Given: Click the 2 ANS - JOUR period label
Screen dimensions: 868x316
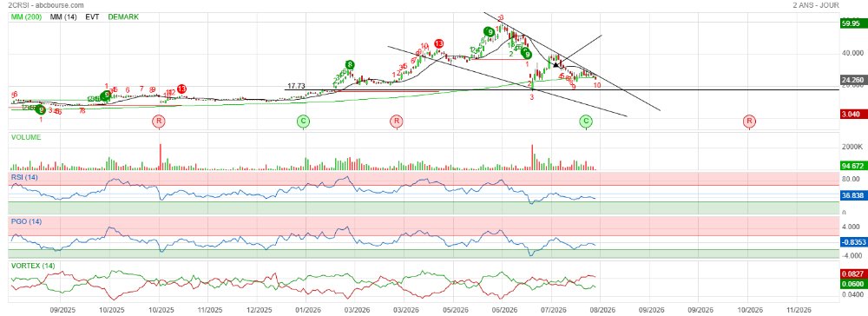Looking at the screenshot, I should (x=815, y=5).
